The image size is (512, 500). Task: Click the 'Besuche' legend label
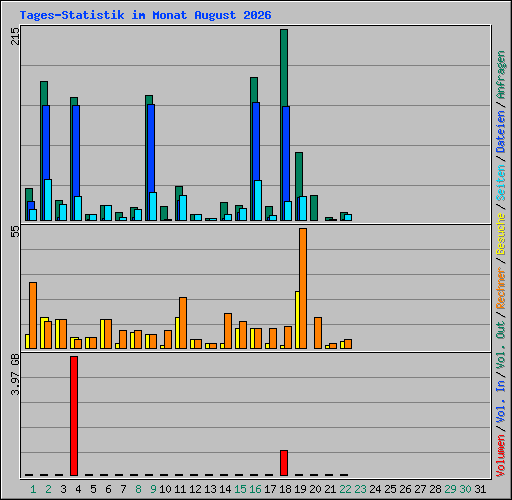[x=501, y=234]
